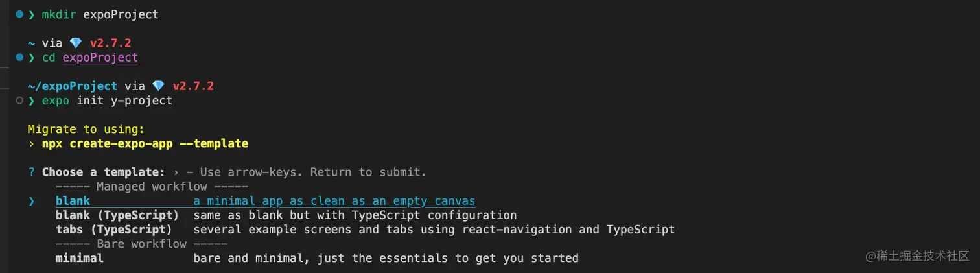Viewport: 980px width, 273px height.
Task: Click the npx create-expo-app --template text
Action: click(x=145, y=143)
